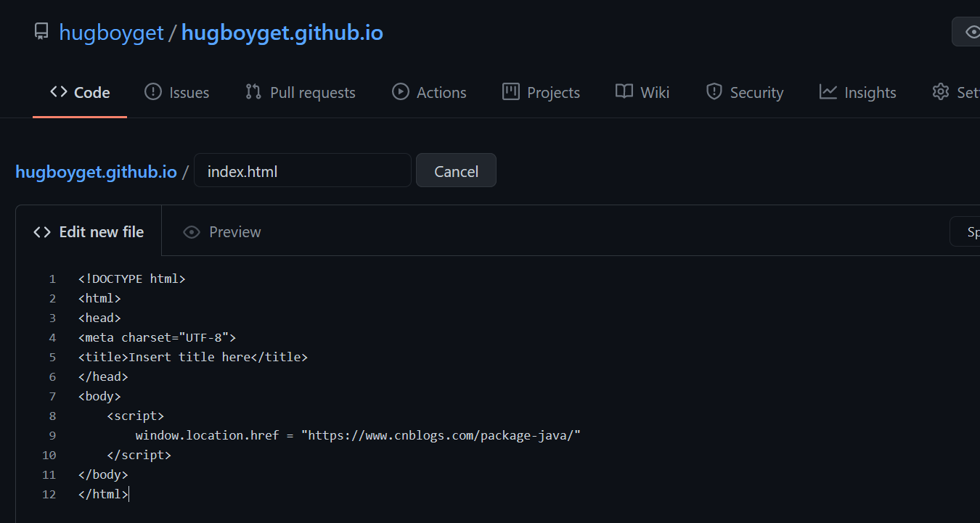Place cursor at the closing </html> line
This screenshot has height=523, width=980.
click(x=103, y=494)
